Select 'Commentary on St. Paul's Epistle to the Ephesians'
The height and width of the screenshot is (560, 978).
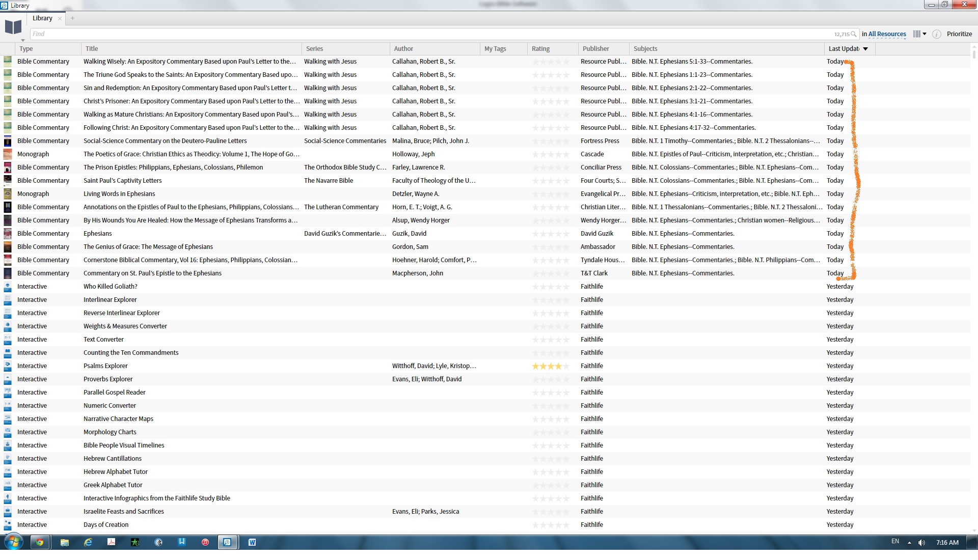pyautogui.click(x=153, y=273)
